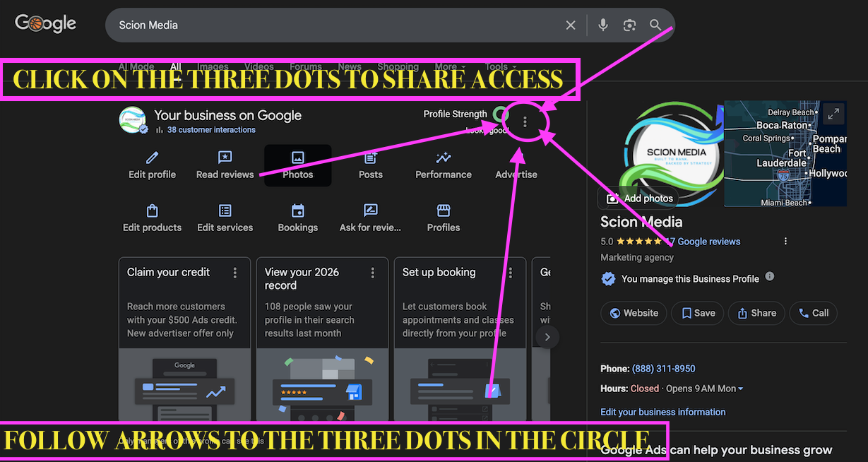Select the All search tab
Viewport: 868px width, 462px height.
(x=175, y=66)
